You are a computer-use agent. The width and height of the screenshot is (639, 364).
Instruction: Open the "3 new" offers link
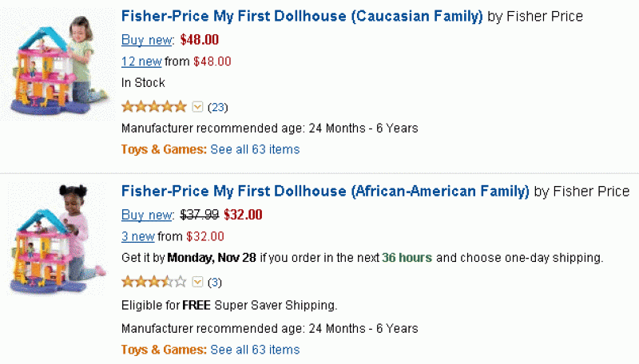[x=137, y=236]
